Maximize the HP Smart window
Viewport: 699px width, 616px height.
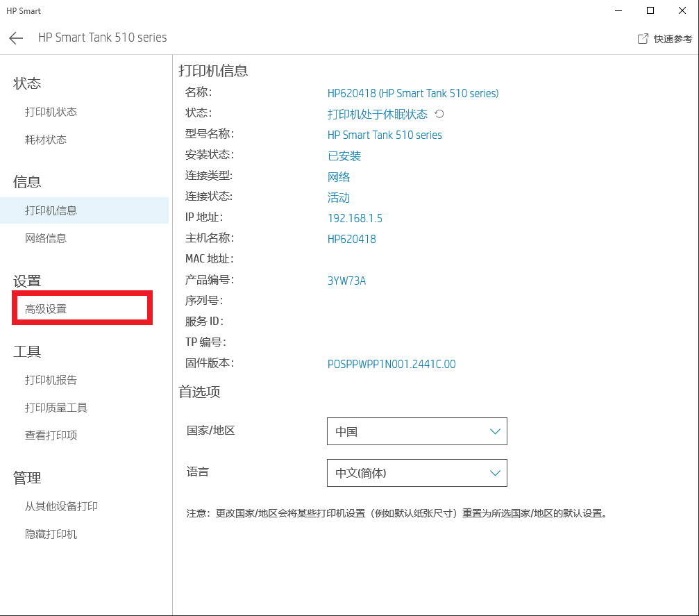tap(650, 10)
